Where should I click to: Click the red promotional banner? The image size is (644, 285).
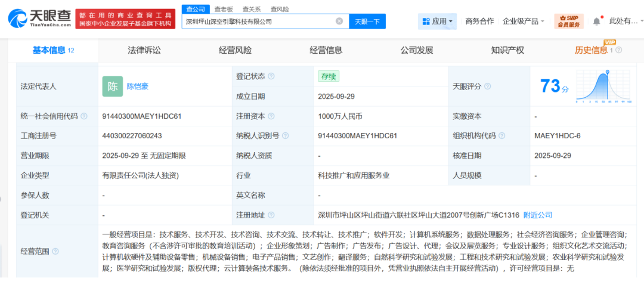[125, 19]
